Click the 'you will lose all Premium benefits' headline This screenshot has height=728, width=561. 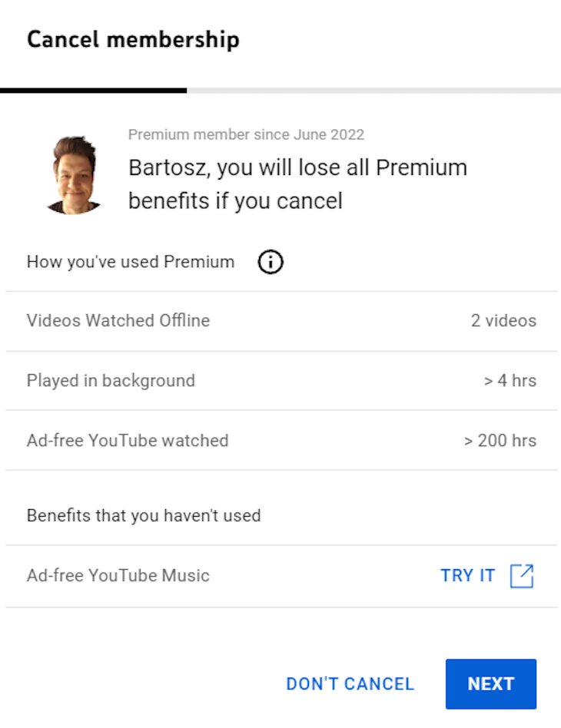pos(297,184)
